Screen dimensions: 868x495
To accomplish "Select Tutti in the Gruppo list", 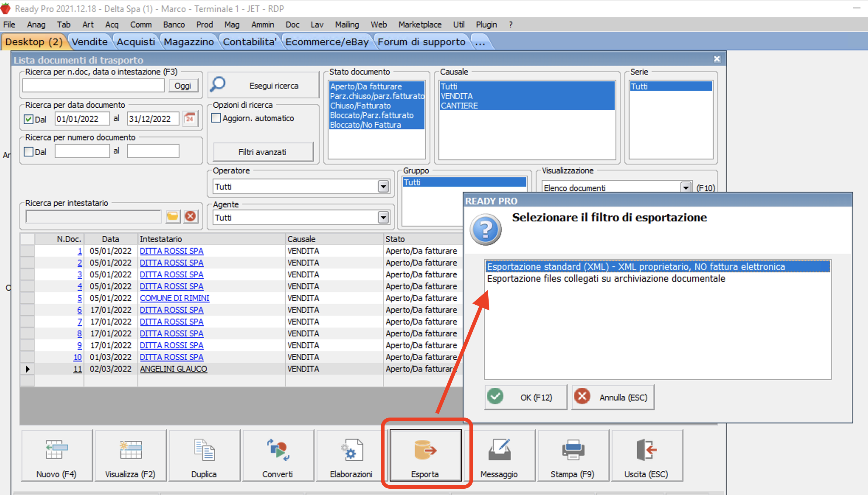I will coord(464,182).
